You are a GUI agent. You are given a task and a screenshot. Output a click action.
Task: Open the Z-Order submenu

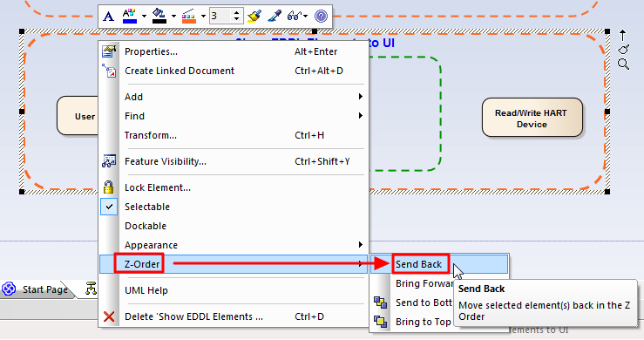tap(233, 264)
